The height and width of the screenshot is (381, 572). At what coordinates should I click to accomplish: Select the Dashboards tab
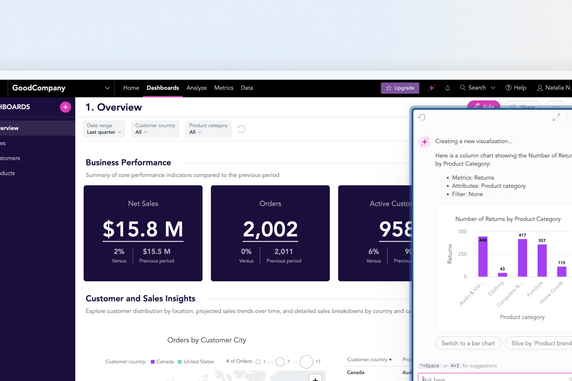coord(163,88)
